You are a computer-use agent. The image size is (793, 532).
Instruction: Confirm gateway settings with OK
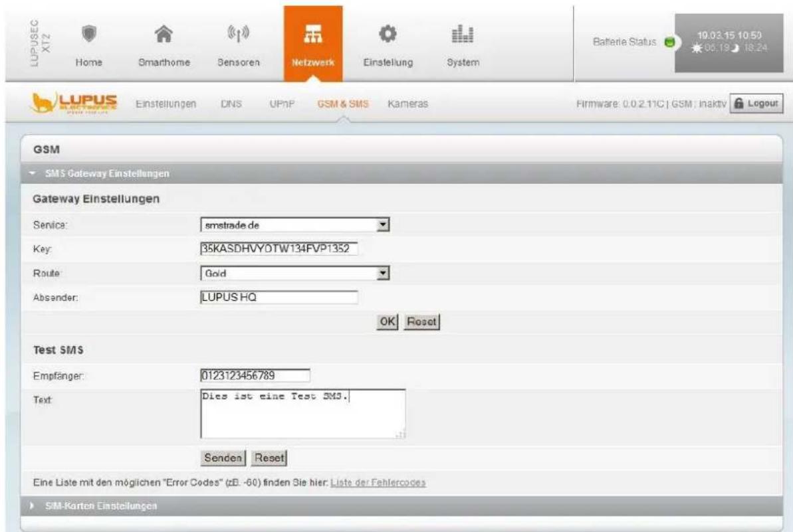pyautogui.click(x=388, y=321)
